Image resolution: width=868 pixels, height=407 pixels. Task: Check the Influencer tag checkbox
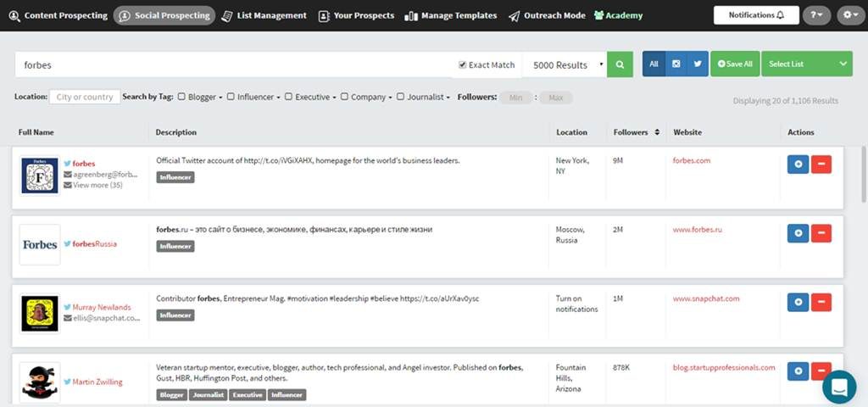click(231, 97)
